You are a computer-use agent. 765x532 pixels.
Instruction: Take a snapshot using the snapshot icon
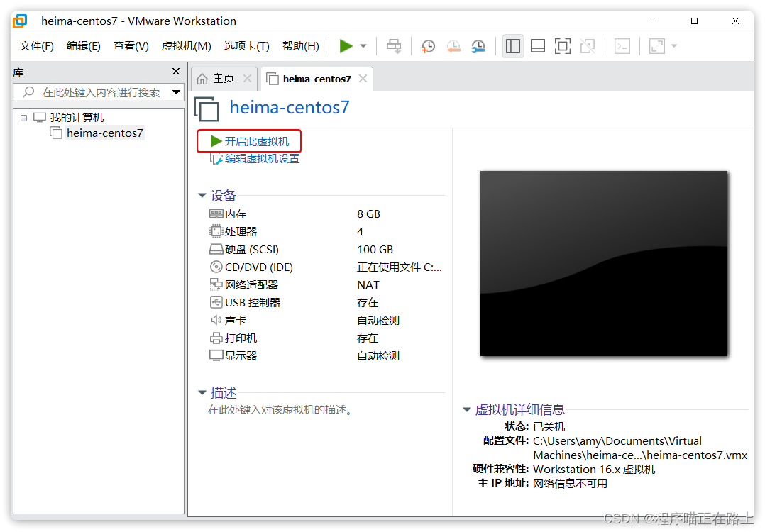tap(428, 45)
